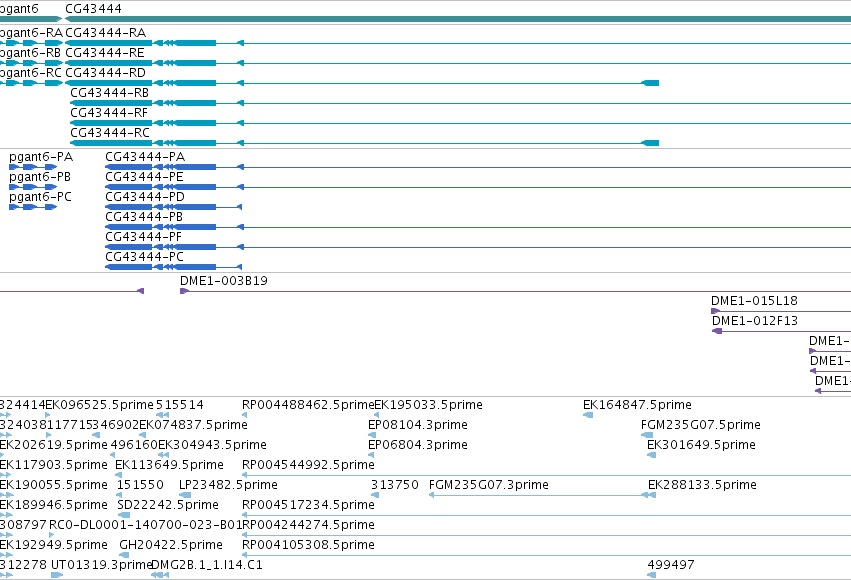Select the EK195033.5prime EST label
Viewport: 851px width, 580px height.
[x=429, y=405]
